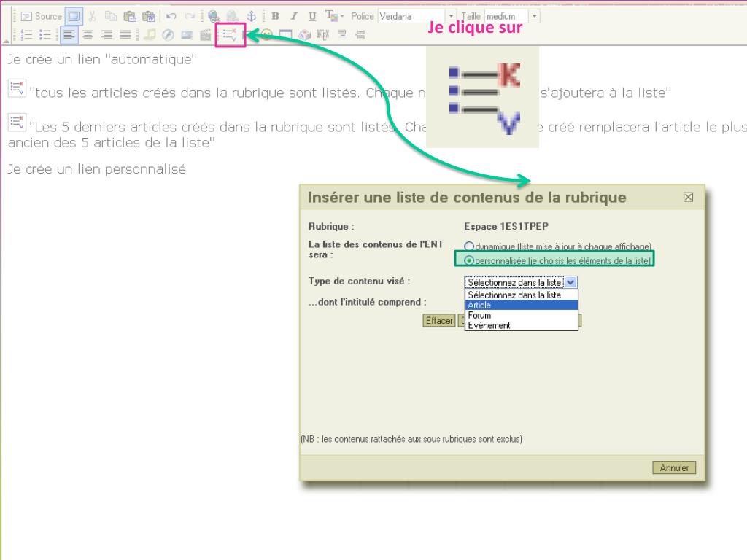The width and height of the screenshot is (747, 560).
Task: Click the Insert link globe icon
Action: click(214, 16)
